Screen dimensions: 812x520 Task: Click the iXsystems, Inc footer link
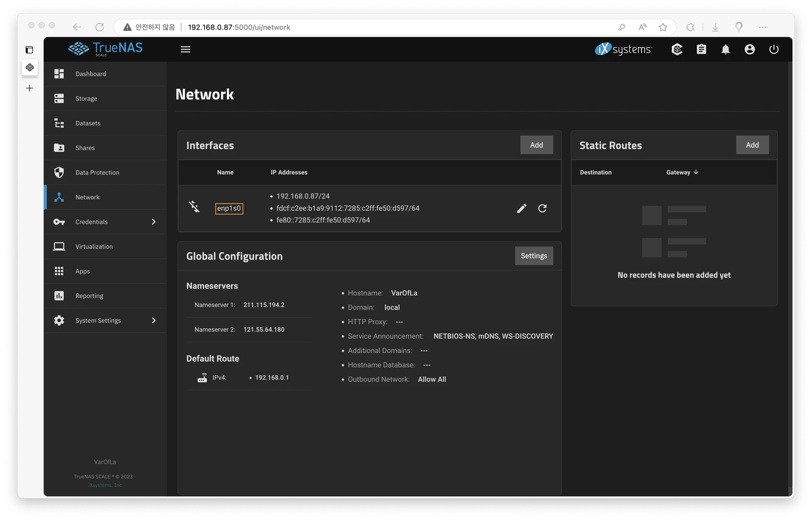pos(105,485)
